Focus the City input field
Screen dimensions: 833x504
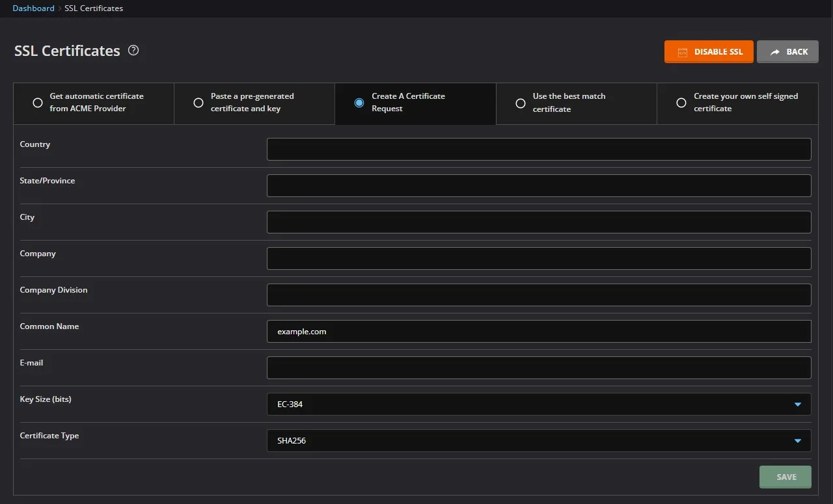tap(539, 222)
